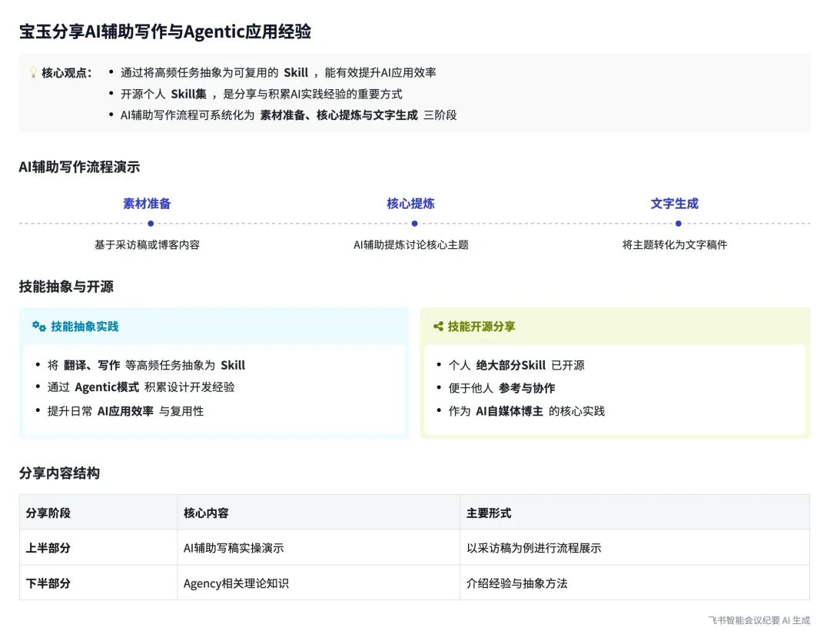Viewport: 830px width, 644px height.
Task: Click the bullet 便于他人 参考与协作
Action: point(501,388)
